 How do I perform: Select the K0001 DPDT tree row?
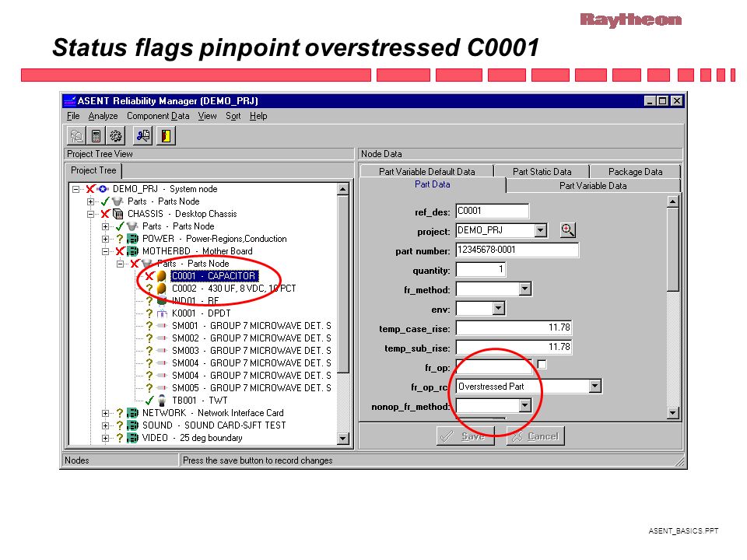coord(201,313)
